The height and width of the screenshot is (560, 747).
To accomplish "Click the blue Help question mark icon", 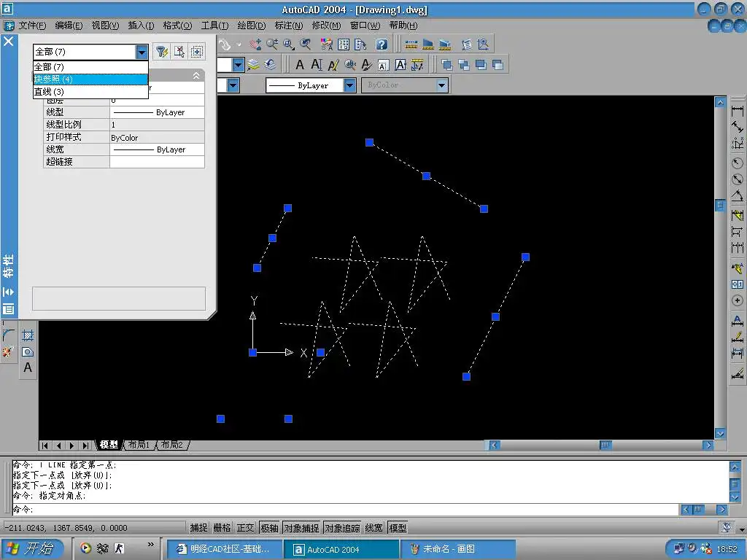I will pyautogui.click(x=381, y=44).
